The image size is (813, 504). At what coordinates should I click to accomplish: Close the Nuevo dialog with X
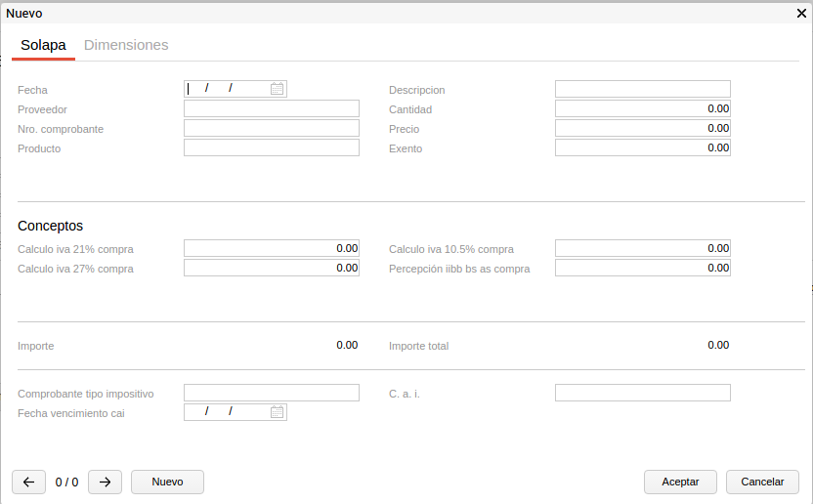801,14
